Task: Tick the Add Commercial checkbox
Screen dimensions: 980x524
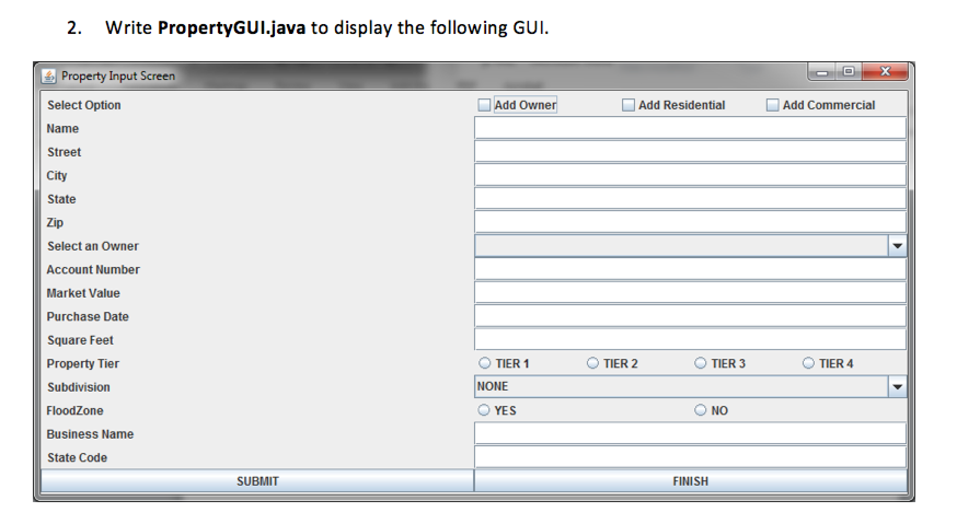Action: (773, 105)
